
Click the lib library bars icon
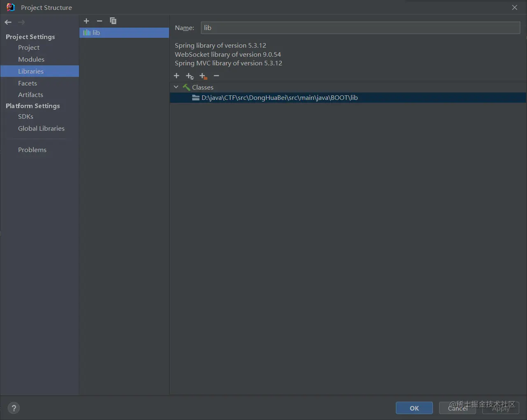pos(87,32)
